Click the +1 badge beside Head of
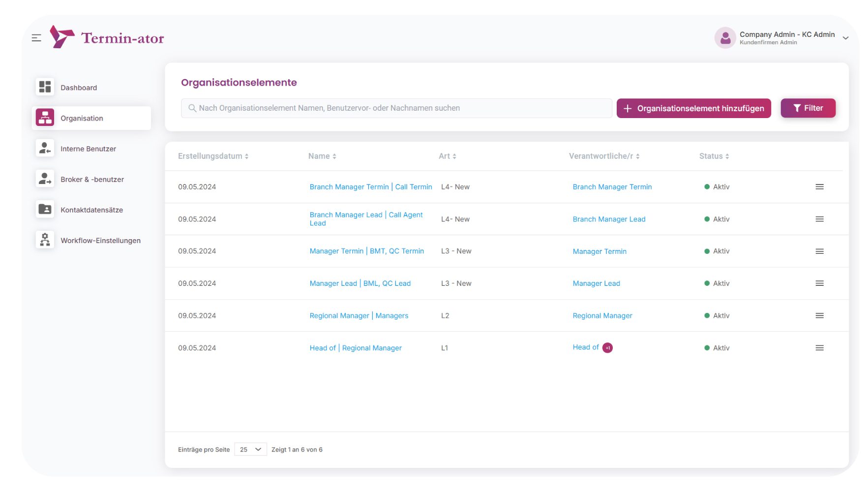The height and width of the screenshot is (492, 868). (x=607, y=348)
